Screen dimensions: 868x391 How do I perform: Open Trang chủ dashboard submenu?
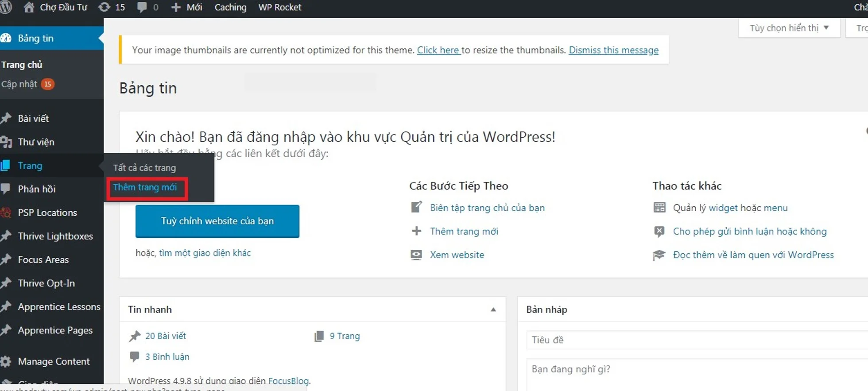22,65
